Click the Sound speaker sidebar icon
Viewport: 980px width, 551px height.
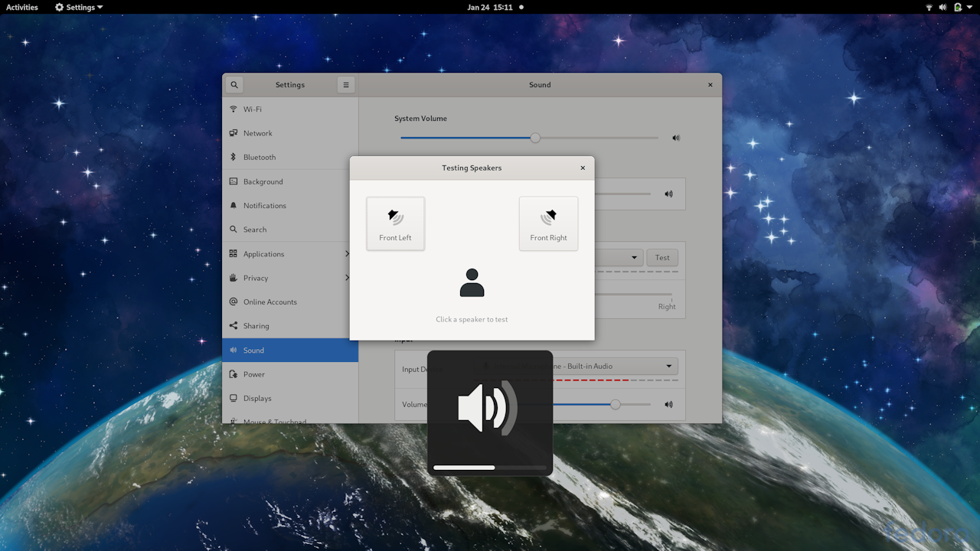click(x=234, y=350)
